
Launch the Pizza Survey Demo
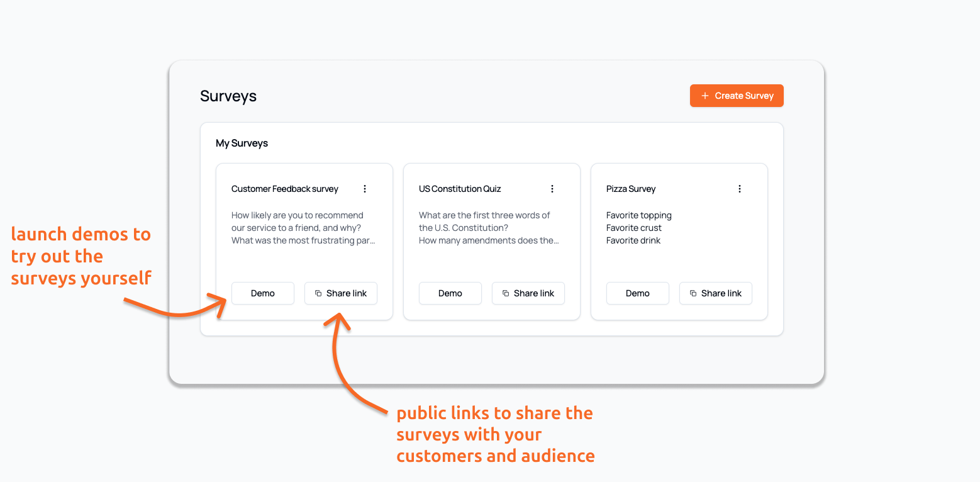coord(638,293)
